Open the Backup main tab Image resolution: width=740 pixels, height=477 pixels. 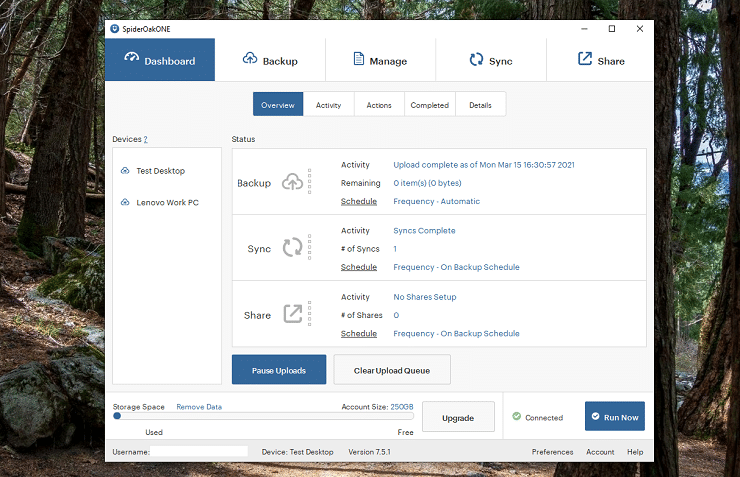click(x=270, y=60)
